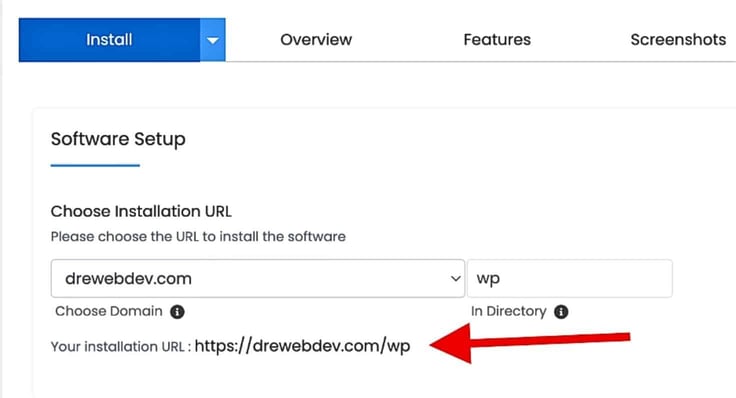Click the In Directory label text

(509, 311)
